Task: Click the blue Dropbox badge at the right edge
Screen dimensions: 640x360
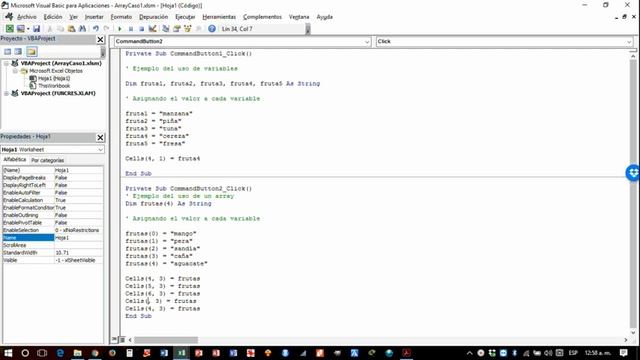Action: click(633, 173)
